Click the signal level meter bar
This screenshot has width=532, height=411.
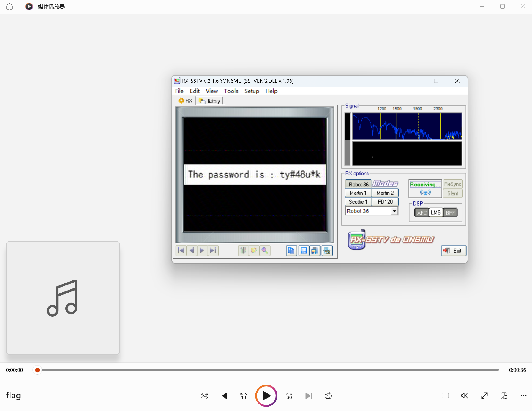click(347, 139)
